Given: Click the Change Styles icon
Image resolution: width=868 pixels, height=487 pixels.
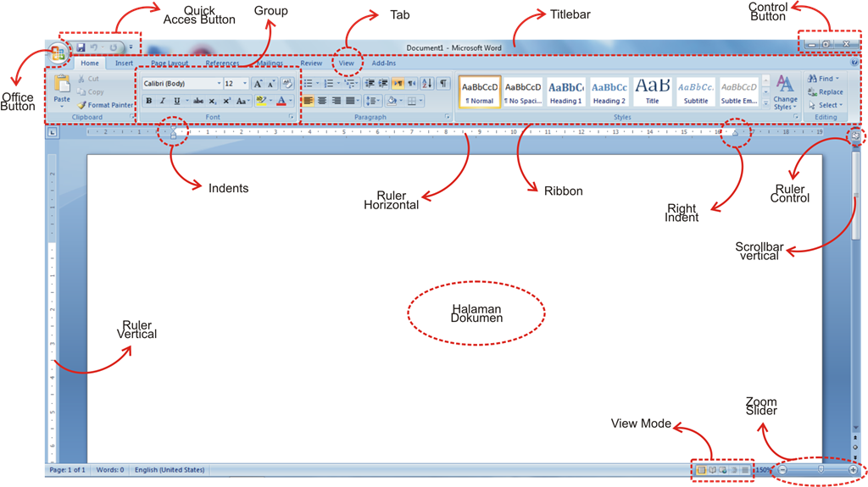Looking at the screenshot, I should click(784, 84).
